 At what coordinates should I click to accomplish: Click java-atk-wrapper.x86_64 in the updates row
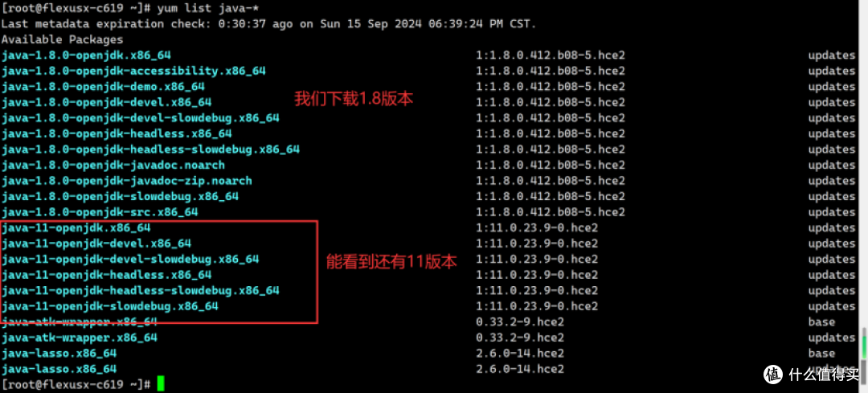pos(79,338)
